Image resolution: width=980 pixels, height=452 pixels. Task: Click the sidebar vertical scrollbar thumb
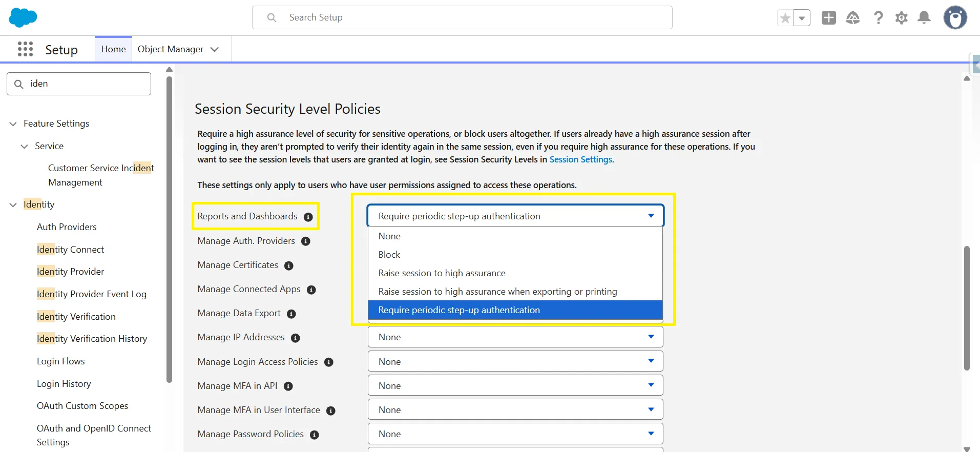tap(169, 229)
